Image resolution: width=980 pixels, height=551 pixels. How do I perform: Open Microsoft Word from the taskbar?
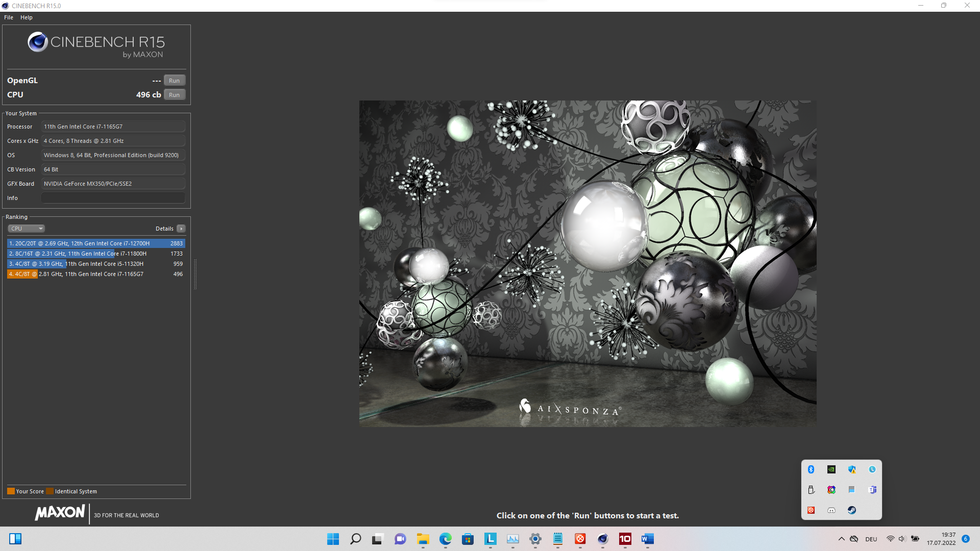point(647,539)
